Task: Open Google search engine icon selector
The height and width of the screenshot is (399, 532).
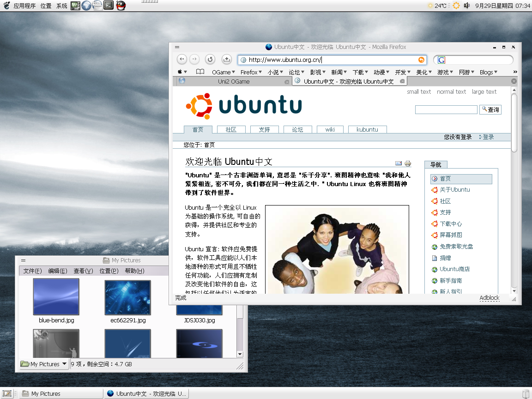Action: pos(441,60)
